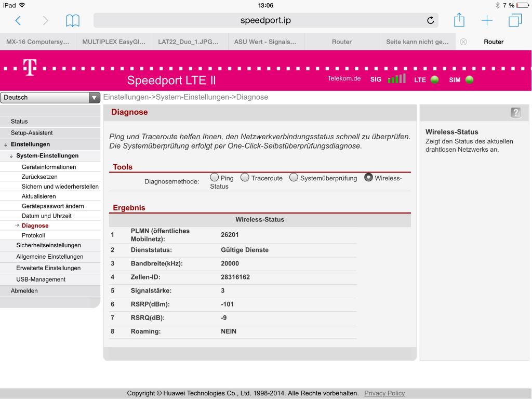Click the SIG signal bars indicator
This screenshot has width=532, height=399.
(396, 79)
